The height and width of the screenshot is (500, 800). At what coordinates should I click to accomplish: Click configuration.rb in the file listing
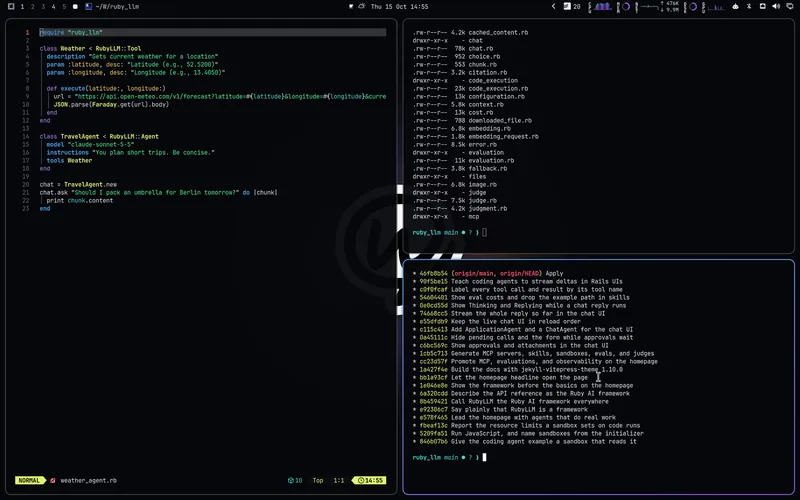click(496, 96)
